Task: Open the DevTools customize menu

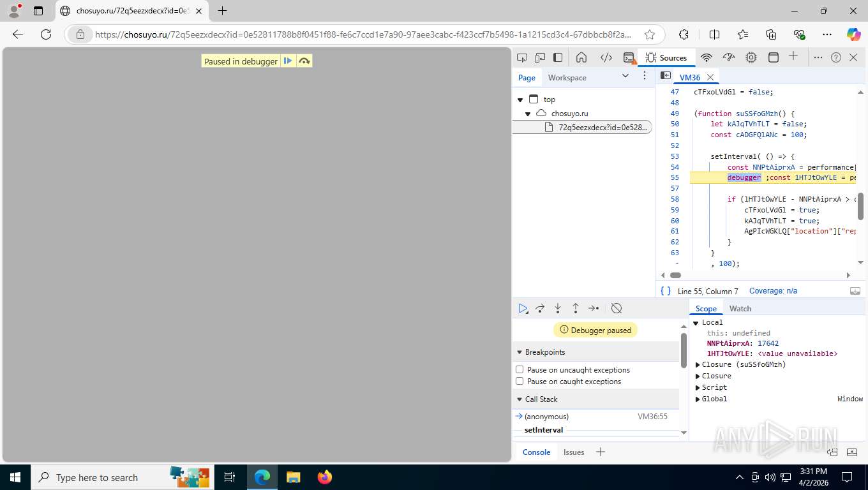Action: coord(818,57)
